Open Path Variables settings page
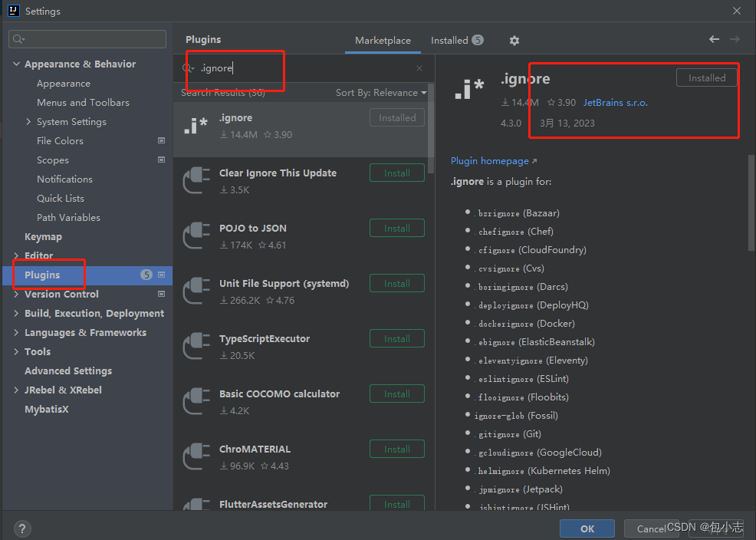This screenshot has width=756, height=540. coord(68,217)
